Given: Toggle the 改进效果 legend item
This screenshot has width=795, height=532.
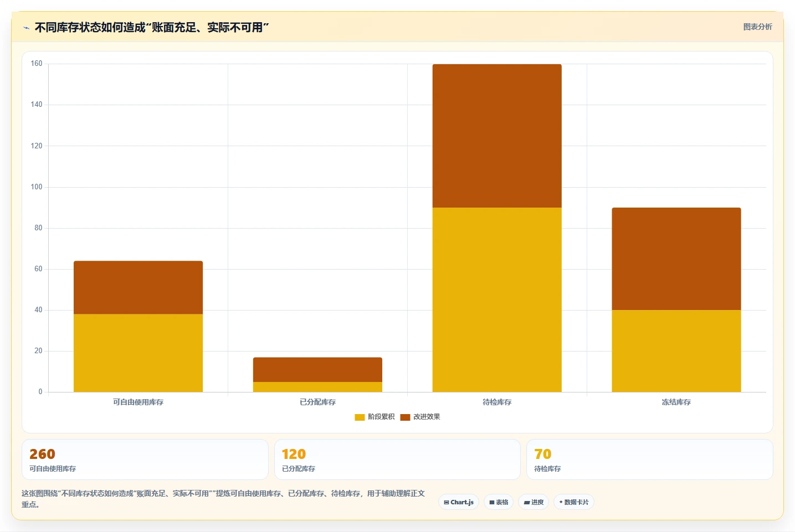Looking at the screenshot, I should click(420, 417).
